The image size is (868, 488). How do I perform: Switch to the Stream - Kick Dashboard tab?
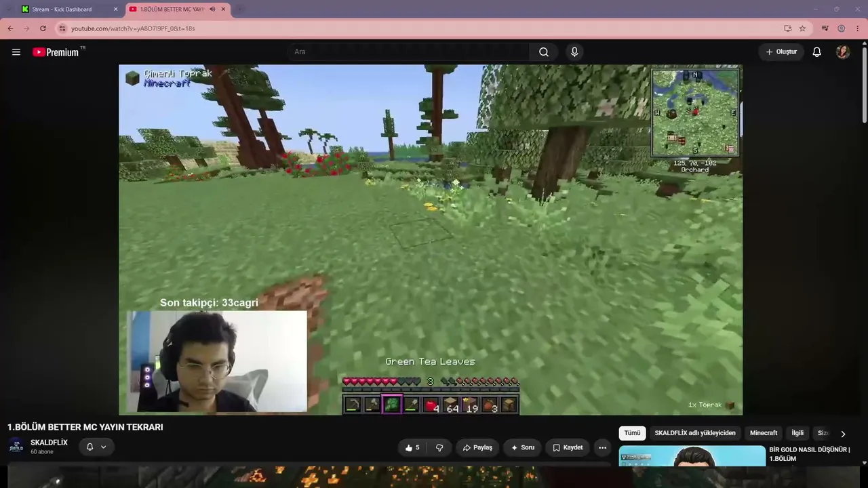69,9
